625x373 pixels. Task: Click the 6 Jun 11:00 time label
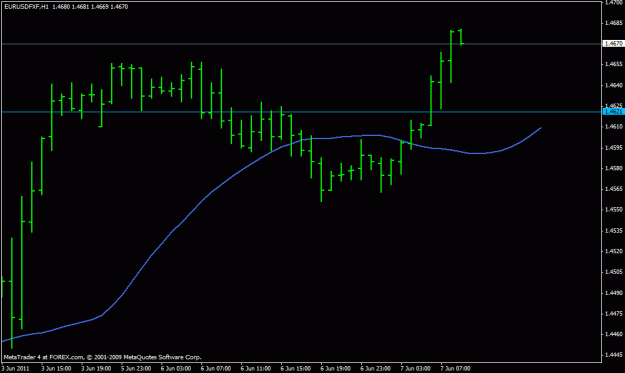(256, 369)
